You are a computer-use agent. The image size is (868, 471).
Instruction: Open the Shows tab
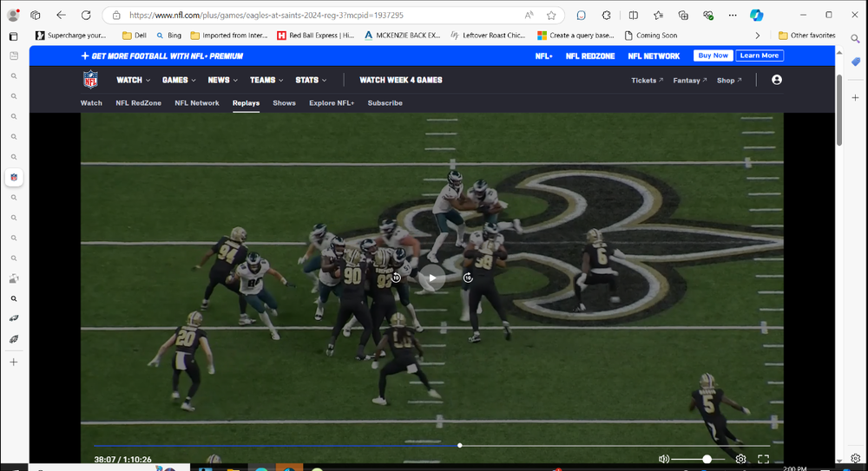tap(284, 102)
